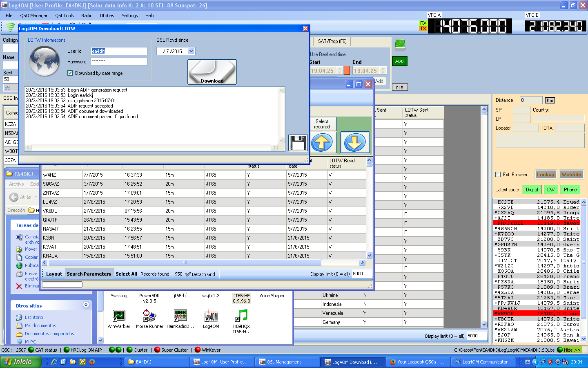The image size is (588, 368).
Task: Show CW latest spots
Action: click(x=551, y=190)
